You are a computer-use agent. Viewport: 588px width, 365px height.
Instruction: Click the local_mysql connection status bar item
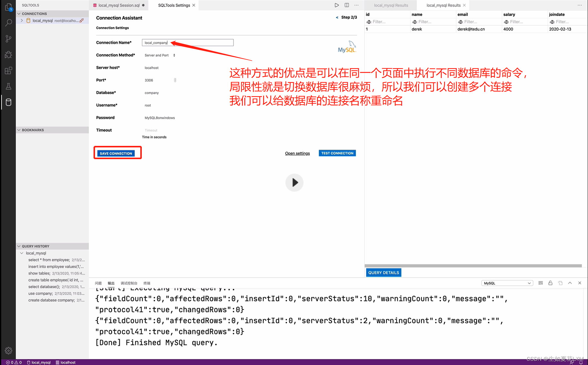[x=39, y=362]
